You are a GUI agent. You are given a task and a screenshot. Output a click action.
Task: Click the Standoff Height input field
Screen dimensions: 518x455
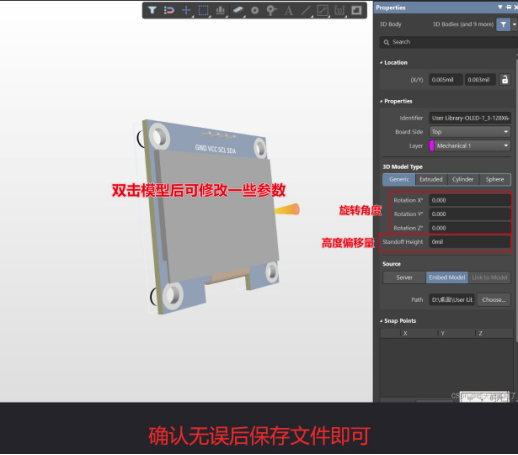470,242
